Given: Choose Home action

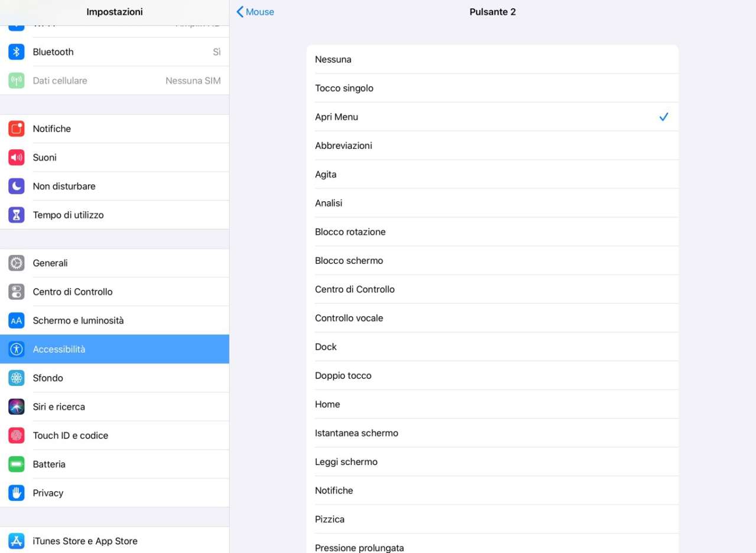Looking at the screenshot, I should [493, 404].
